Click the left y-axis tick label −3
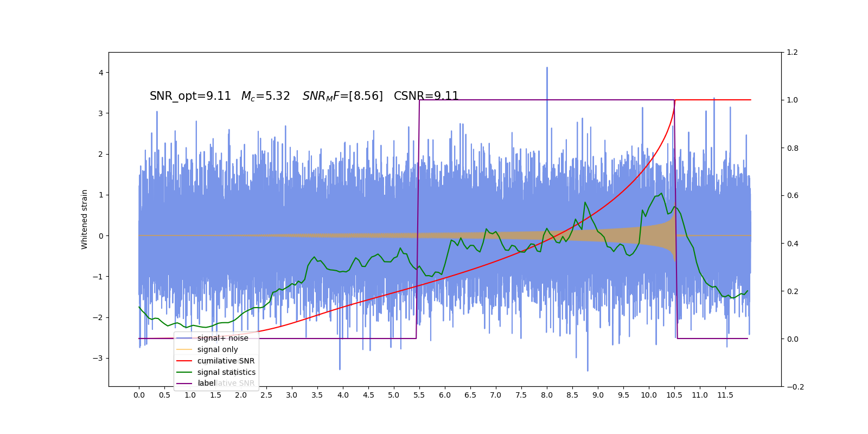Image resolution: width=868 pixels, height=434 pixels. [98, 358]
